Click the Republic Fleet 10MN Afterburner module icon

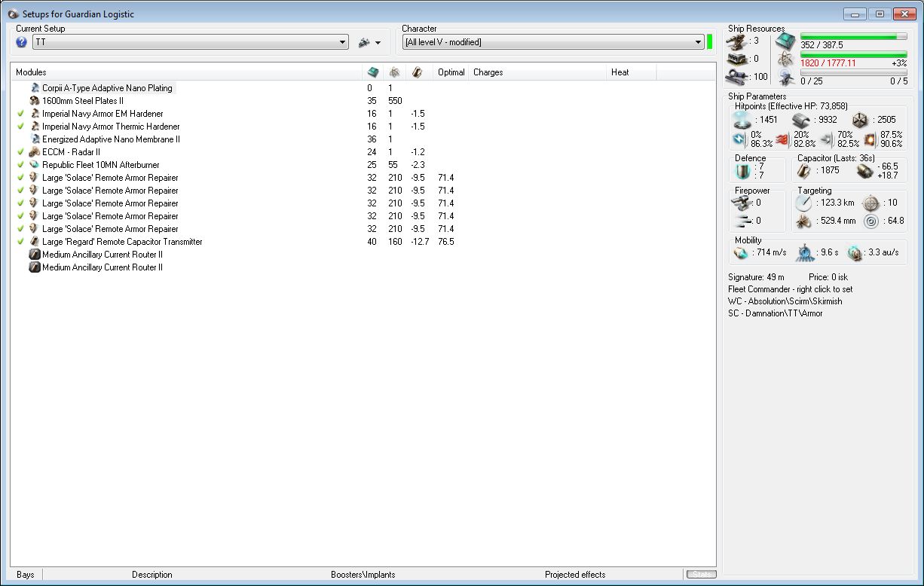pyautogui.click(x=35, y=165)
